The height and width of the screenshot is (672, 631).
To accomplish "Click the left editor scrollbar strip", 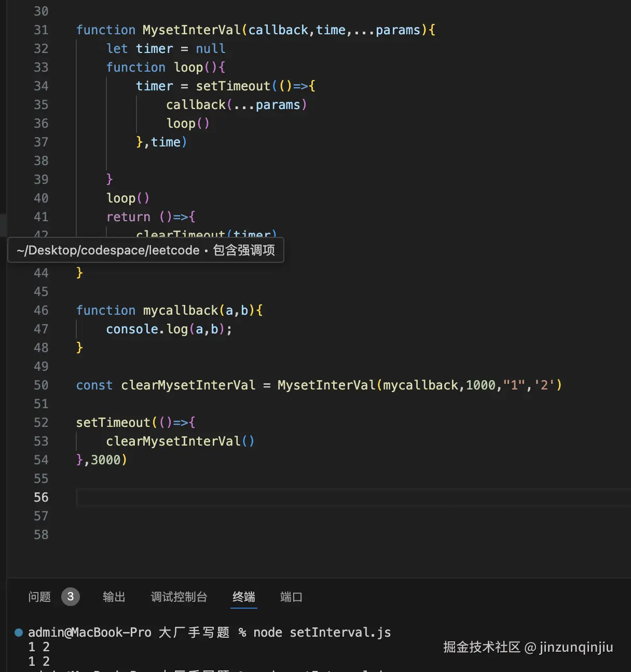I will 4,223.
